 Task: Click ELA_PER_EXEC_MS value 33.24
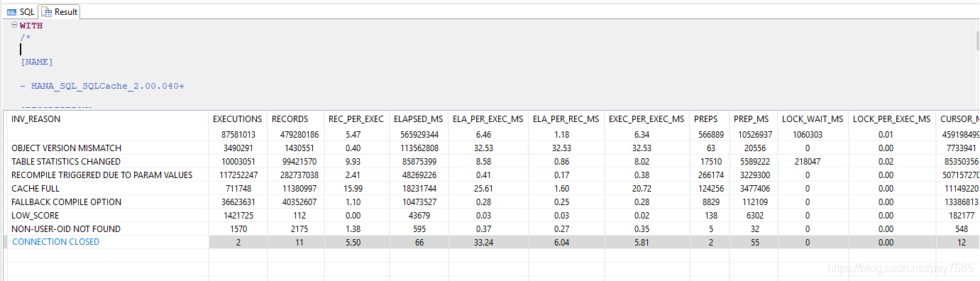click(x=488, y=242)
